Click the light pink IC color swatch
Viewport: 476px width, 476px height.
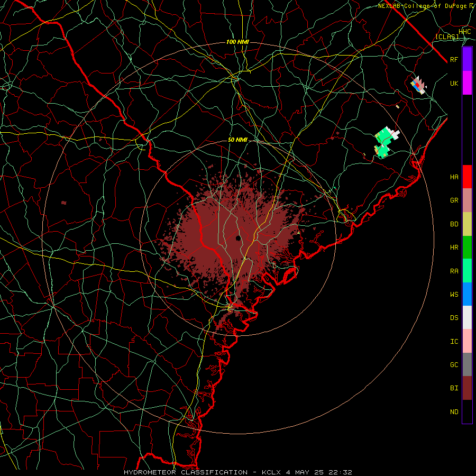pyautogui.click(x=467, y=341)
